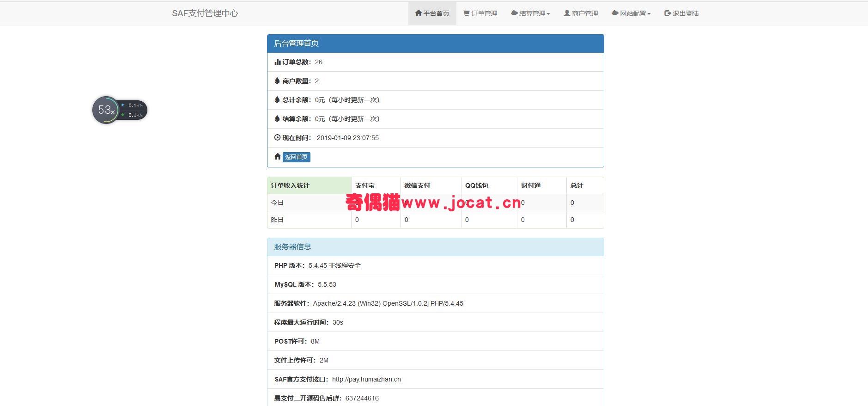The width and height of the screenshot is (868, 406).
Task: Click the 总计 column header
Action: pos(585,185)
